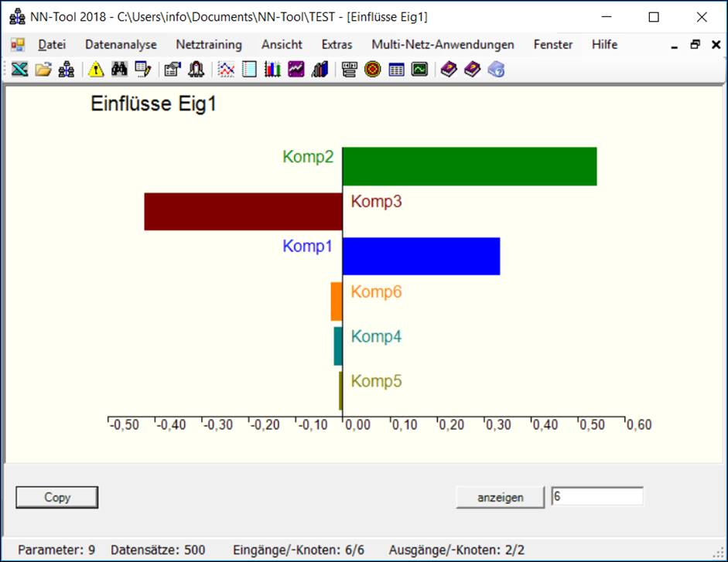Click the dark red Komp3 bar
Viewport: 728px width, 562px height.
pos(243,211)
